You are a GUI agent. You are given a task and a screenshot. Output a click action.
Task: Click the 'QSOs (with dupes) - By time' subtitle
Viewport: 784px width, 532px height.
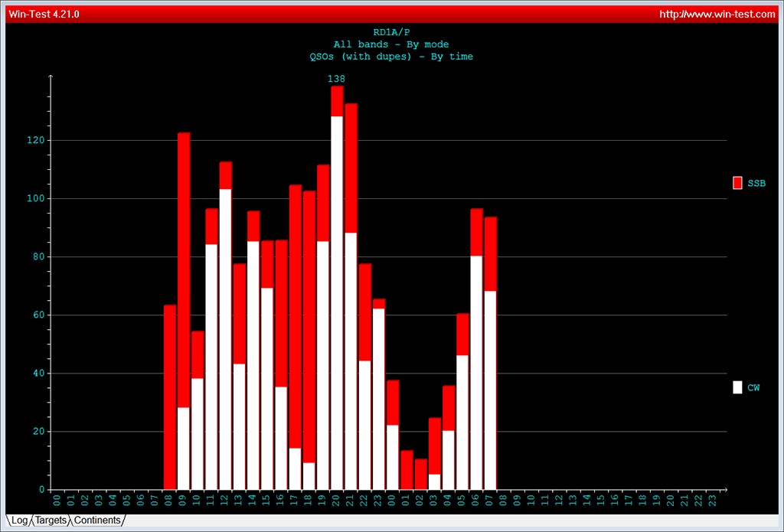tap(391, 57)
